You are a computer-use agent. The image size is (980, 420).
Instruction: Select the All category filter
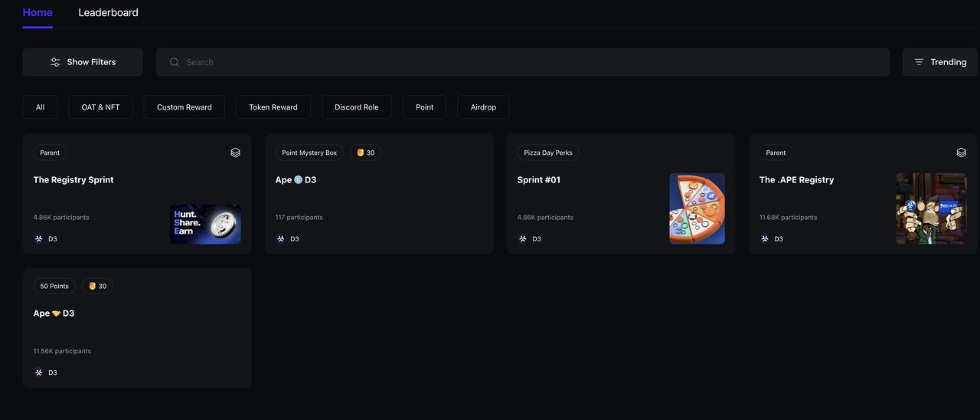coord(40,107)
